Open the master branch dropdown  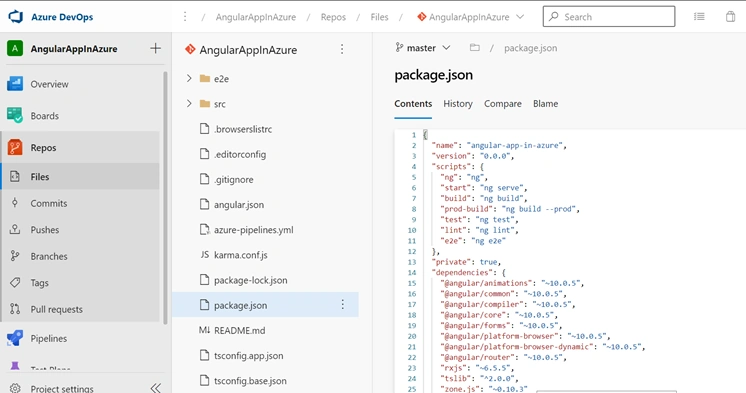(x=422, y=48)
